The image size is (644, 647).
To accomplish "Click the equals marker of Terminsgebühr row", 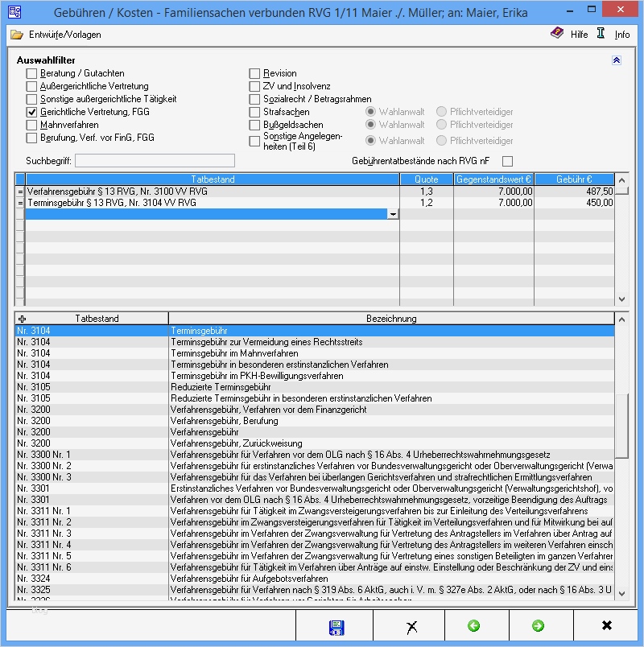I will (x=20, y=203).
